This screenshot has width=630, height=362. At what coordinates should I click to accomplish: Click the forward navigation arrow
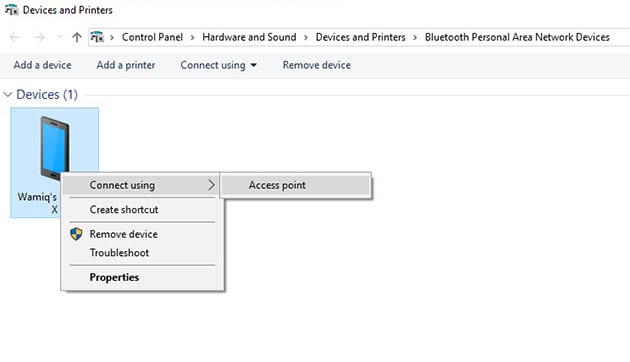[39, 37]
